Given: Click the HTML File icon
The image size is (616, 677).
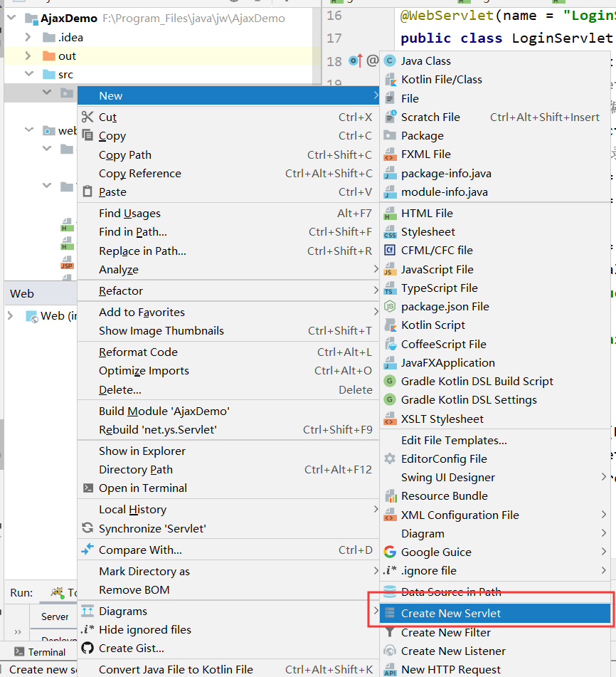Looking at the screenshot, I should [390, 214].
